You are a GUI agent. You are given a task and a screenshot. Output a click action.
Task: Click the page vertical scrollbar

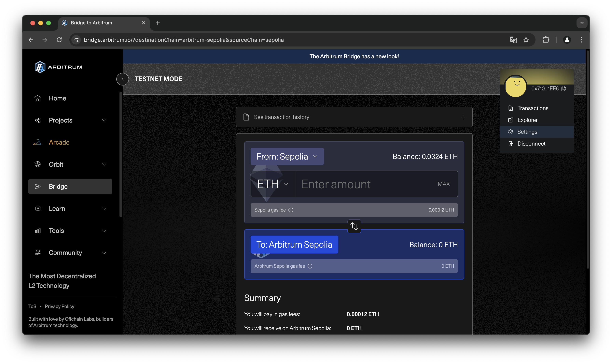tap(588, 159)
